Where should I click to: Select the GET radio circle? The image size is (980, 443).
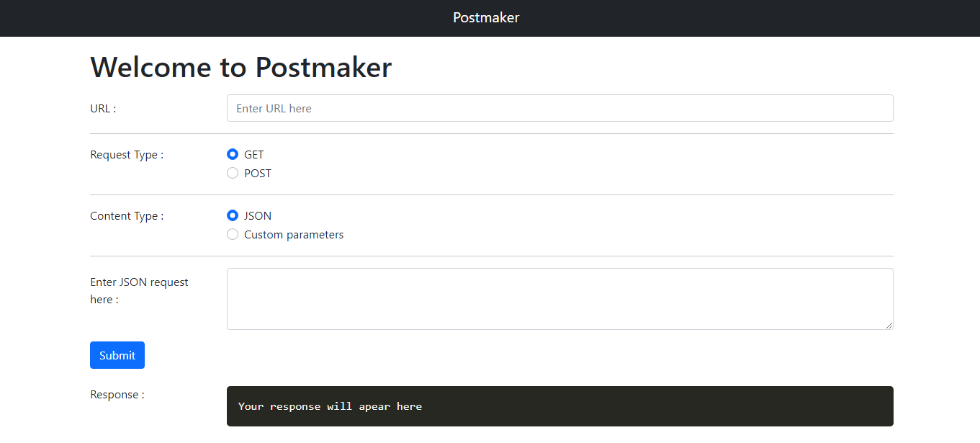tap(233, 154)
